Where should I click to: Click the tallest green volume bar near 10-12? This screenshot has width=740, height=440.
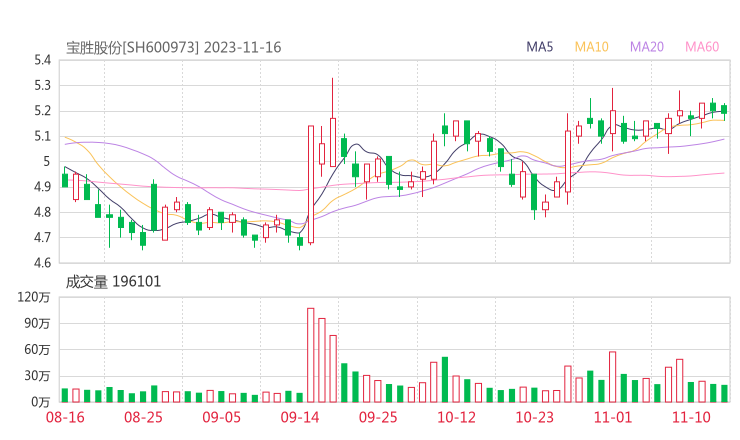coord(445,380)
